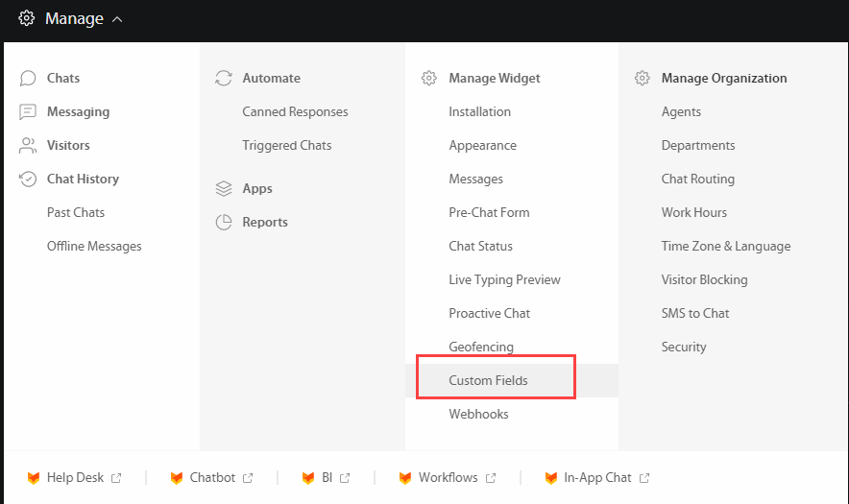The height and width of the screenshot is (504, 849).
Task: Click the Visitors people icon
Action: click(x=28, y=146)
